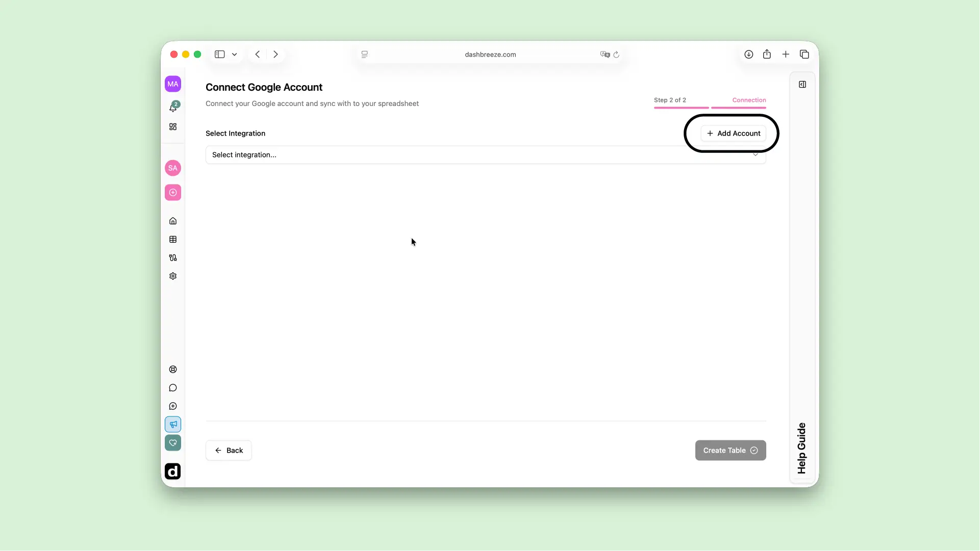Image resolution: width=980 pixels, height=551 pixels.
Task: Open Tables via sidebar table icon
Action: click(x=173, y=240)
